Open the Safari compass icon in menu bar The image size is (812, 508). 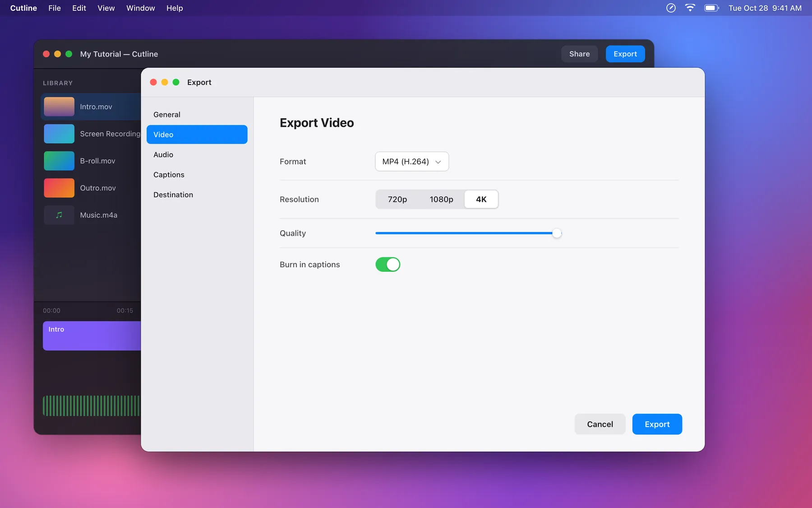(671, 8)
